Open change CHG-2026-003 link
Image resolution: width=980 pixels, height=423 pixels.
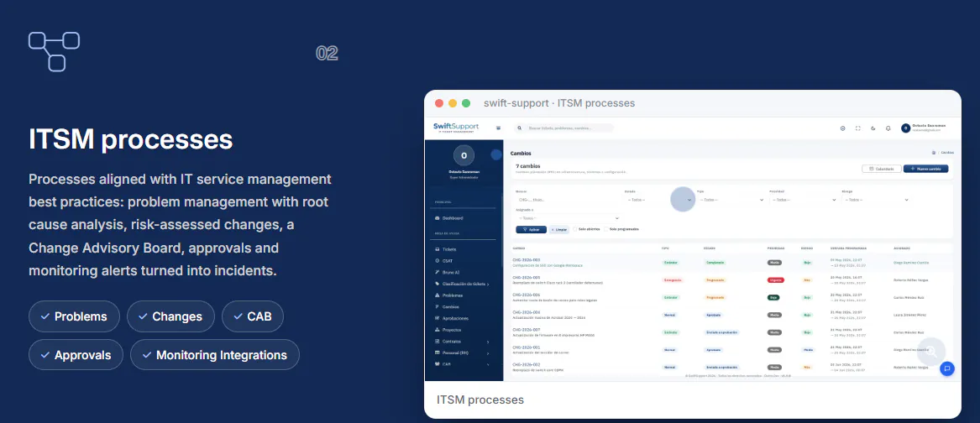click(527, 259)
